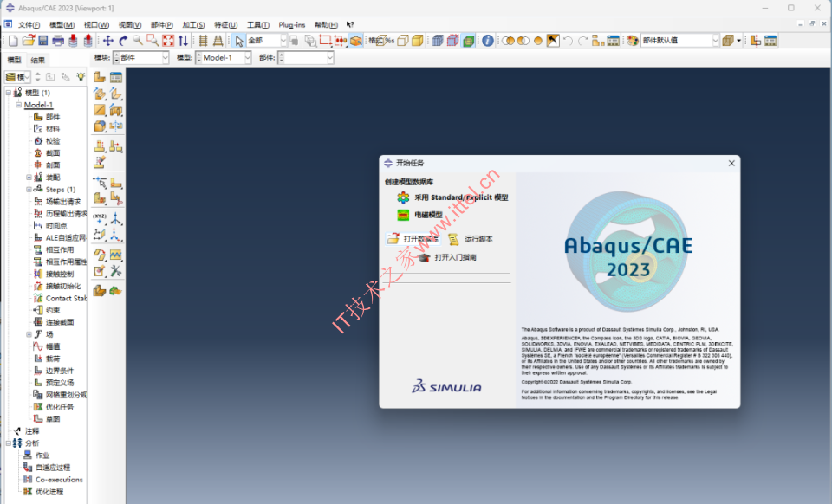Image resolution: width=832 pixels, height=504 pixels.
Task: Click the Create Datum Point tool
Action: click(100, 219)
